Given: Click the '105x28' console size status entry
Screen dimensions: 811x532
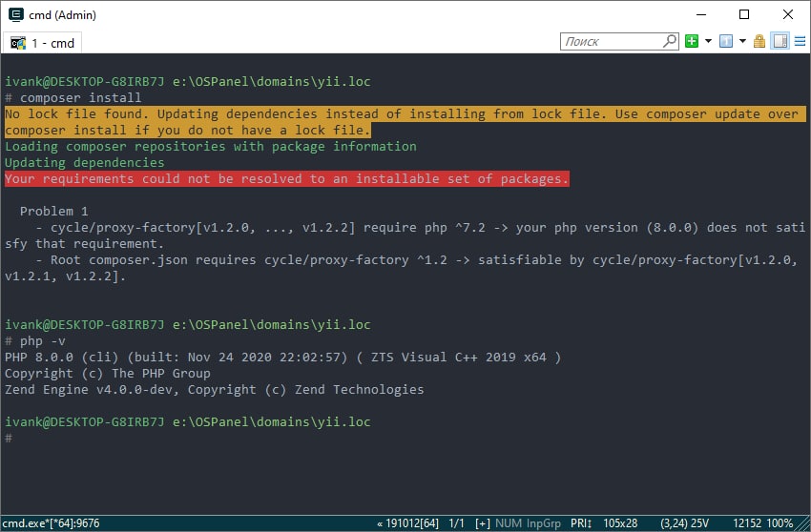Looking at the screenshot, I should (620, 523).
